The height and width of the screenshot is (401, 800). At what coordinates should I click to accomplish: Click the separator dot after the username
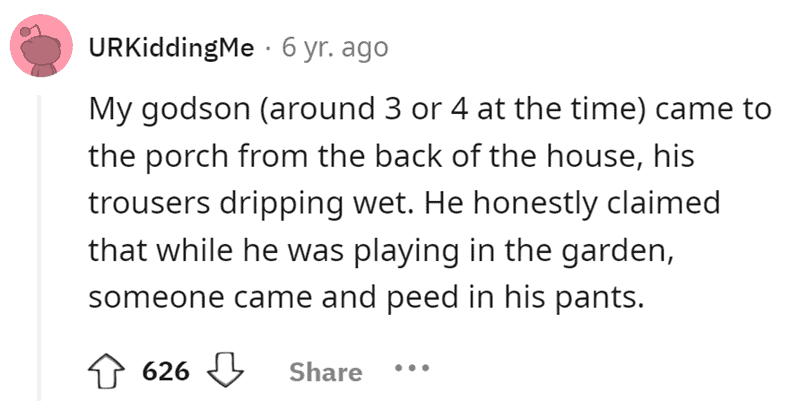[270, 47]
